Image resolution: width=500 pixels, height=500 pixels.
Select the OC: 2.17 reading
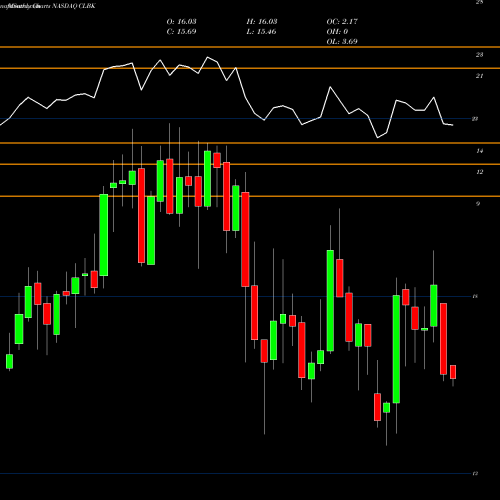click(342, 22)
